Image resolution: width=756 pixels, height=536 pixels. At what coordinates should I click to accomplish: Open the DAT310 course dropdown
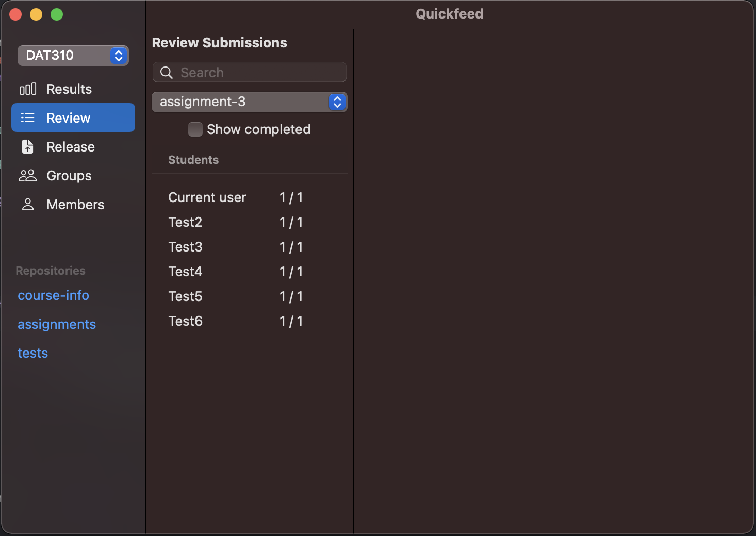pos(73,56)
